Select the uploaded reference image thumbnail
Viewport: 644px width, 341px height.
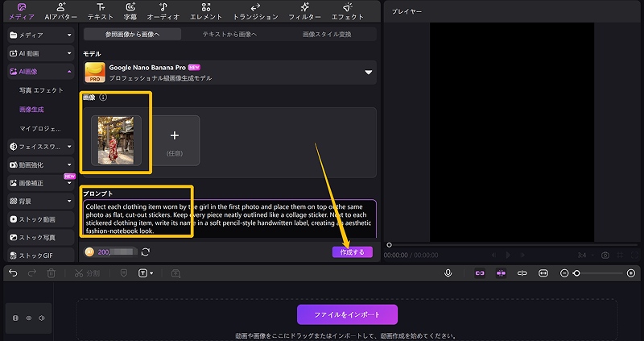coord(116,140)
